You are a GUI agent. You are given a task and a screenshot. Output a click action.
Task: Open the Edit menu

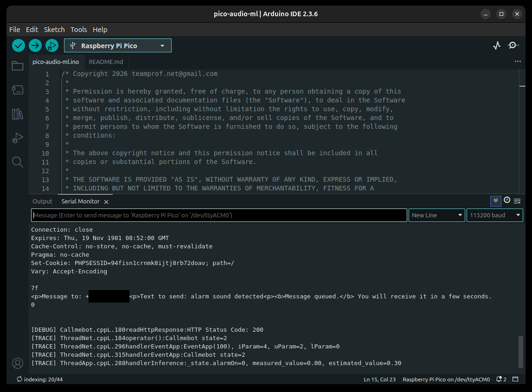pyautogui.click(x=32, y=30)
